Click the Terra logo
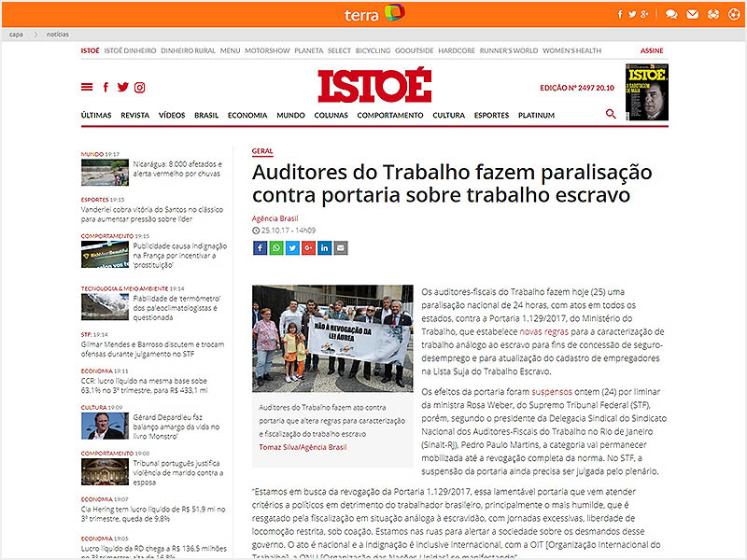This screenshot has height=560, width=747. [375, 14]
